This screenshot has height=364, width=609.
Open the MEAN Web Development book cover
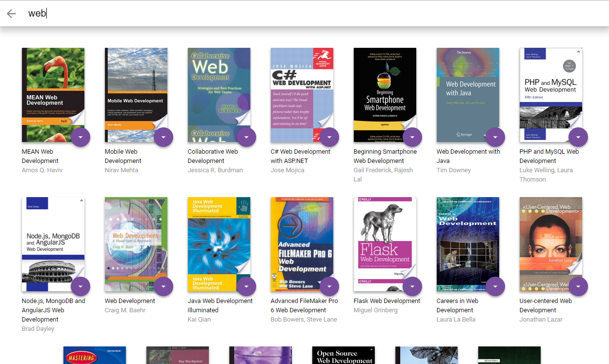coord(53,95)
